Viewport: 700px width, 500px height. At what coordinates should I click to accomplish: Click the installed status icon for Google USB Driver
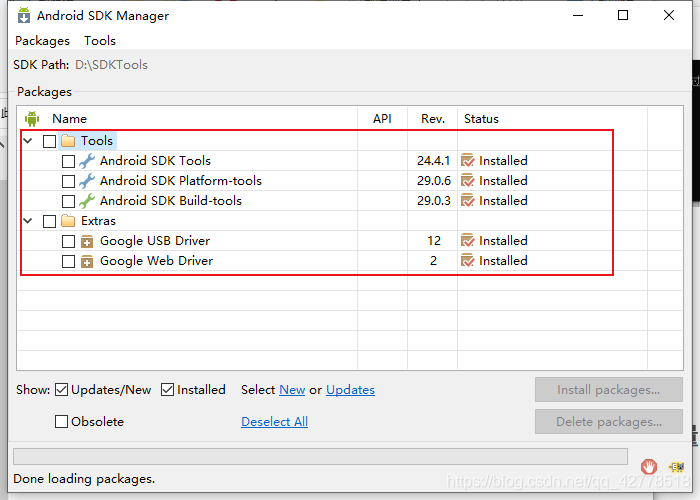coord(467,241)
